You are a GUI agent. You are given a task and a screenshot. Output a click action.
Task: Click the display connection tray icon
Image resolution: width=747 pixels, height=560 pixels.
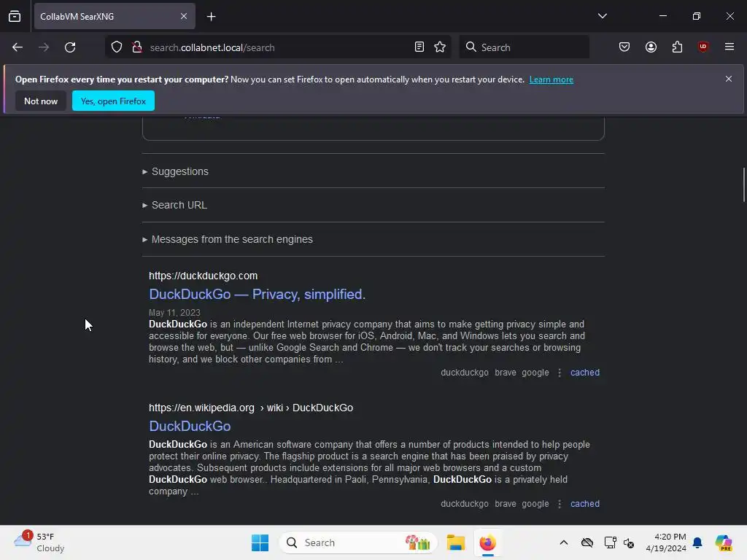(610, 542)
